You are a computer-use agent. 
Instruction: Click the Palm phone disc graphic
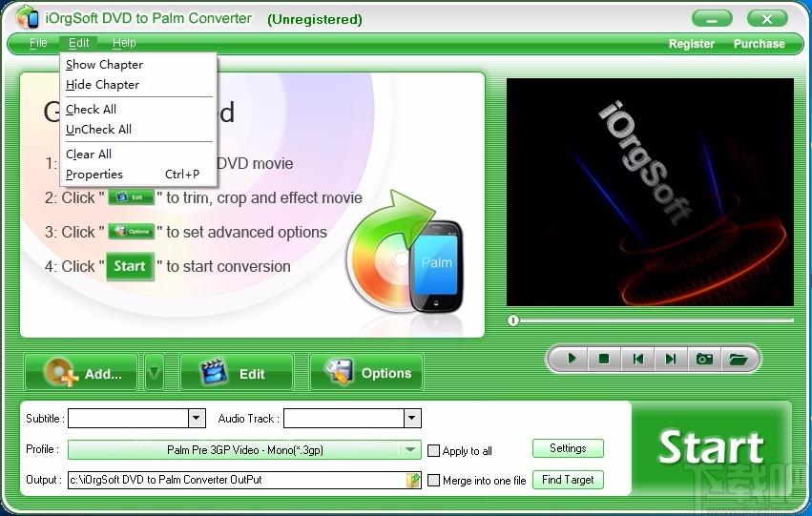coord(405,252)
